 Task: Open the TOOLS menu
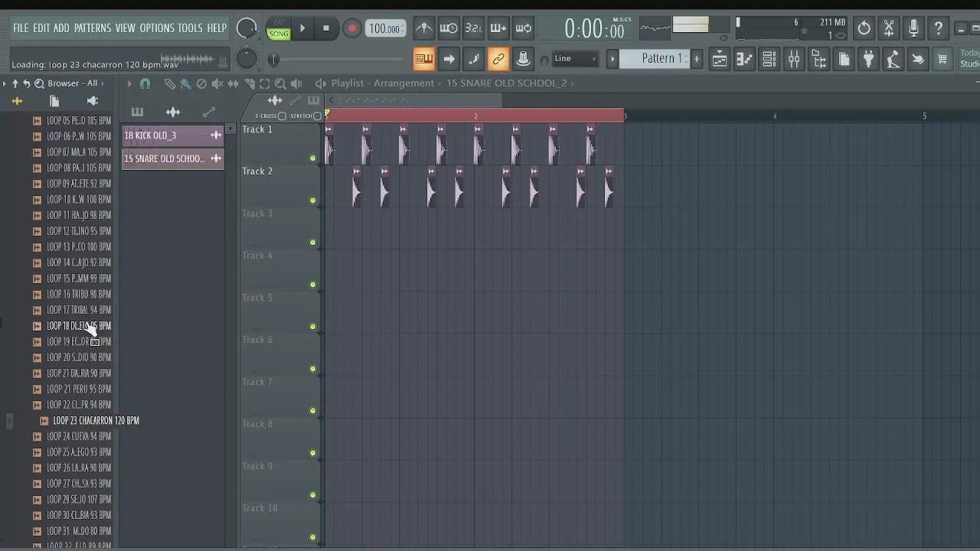click(190, 28)
